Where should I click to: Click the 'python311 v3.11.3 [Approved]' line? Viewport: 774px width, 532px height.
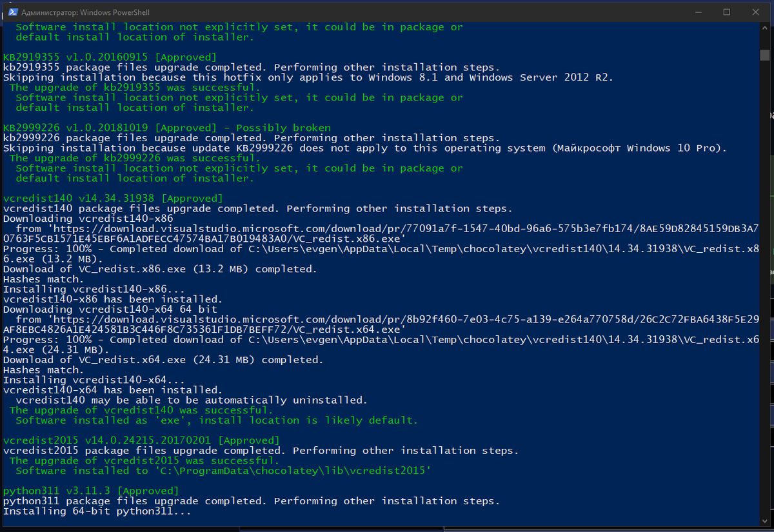[x=91, y=491]
